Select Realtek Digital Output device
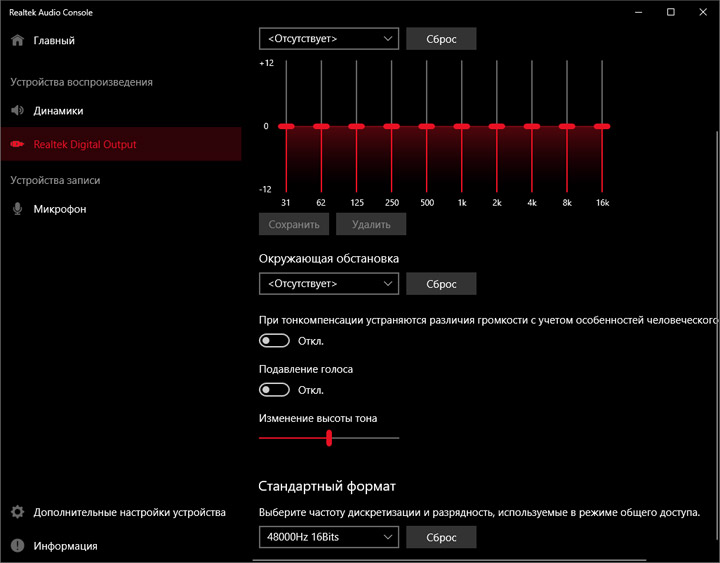The width and height of the screenshot is (720, 563). [121, 144]
